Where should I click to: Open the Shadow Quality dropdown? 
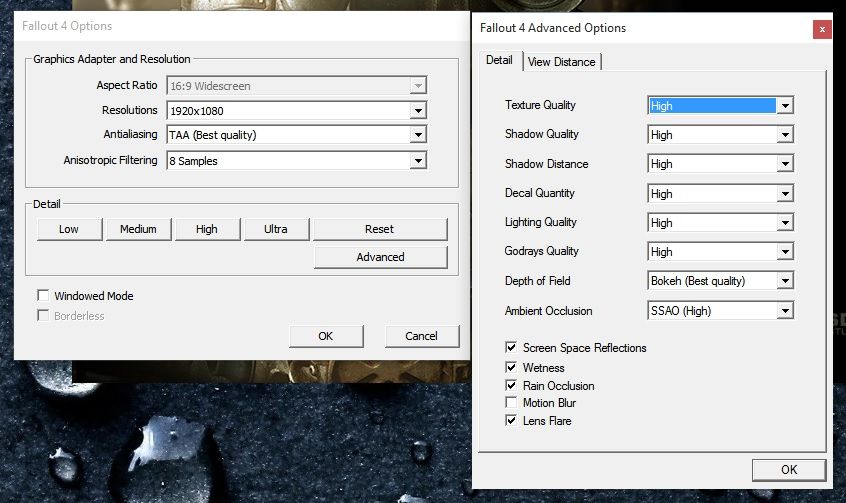coord(720,134)
